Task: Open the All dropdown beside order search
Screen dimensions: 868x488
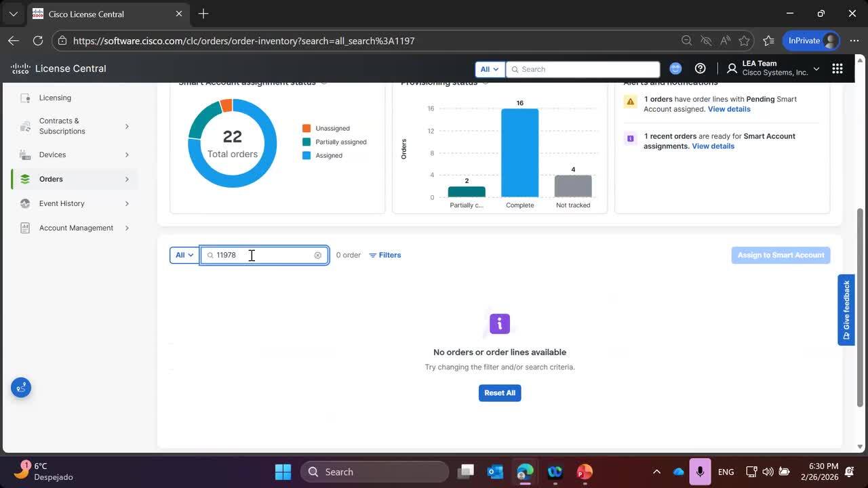Action: [184, 256]
